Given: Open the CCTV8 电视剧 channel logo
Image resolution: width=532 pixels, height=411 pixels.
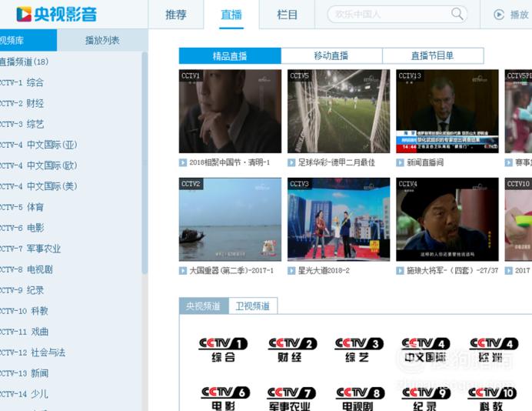Looking at the screenshot, I should (360, 399).
